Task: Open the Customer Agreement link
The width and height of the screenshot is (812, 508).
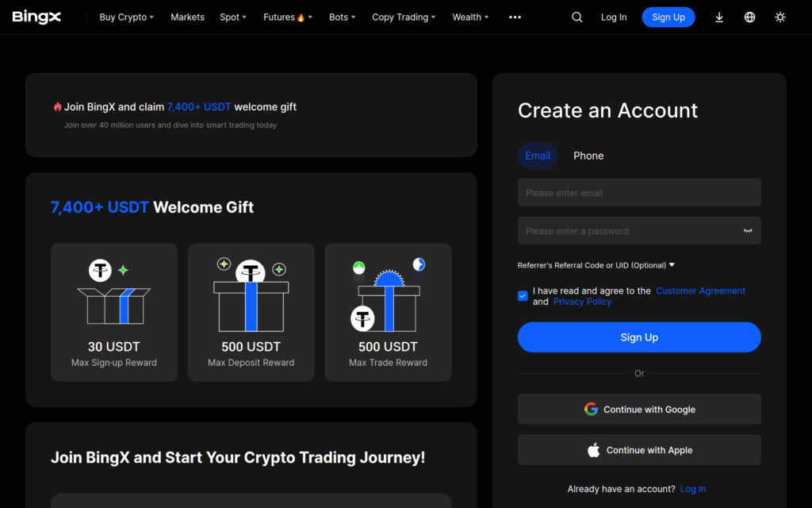Action: click(700, 291)
